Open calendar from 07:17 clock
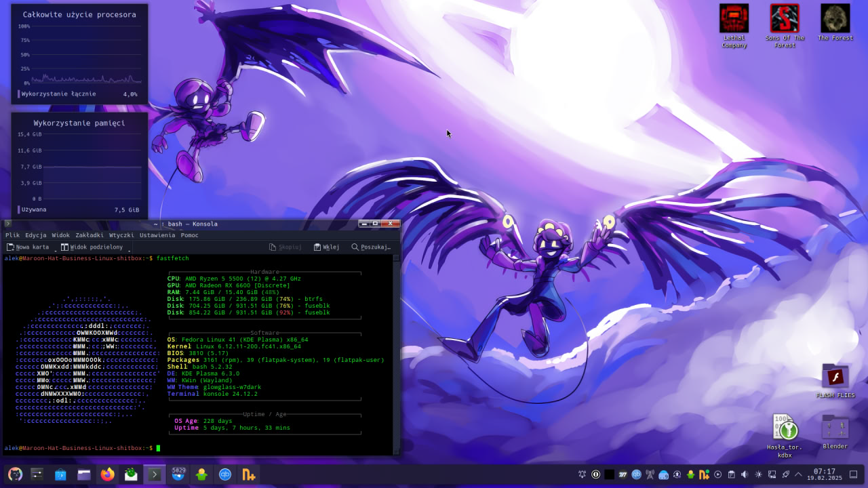Screen dimensions: 868x488 [825, 474]
